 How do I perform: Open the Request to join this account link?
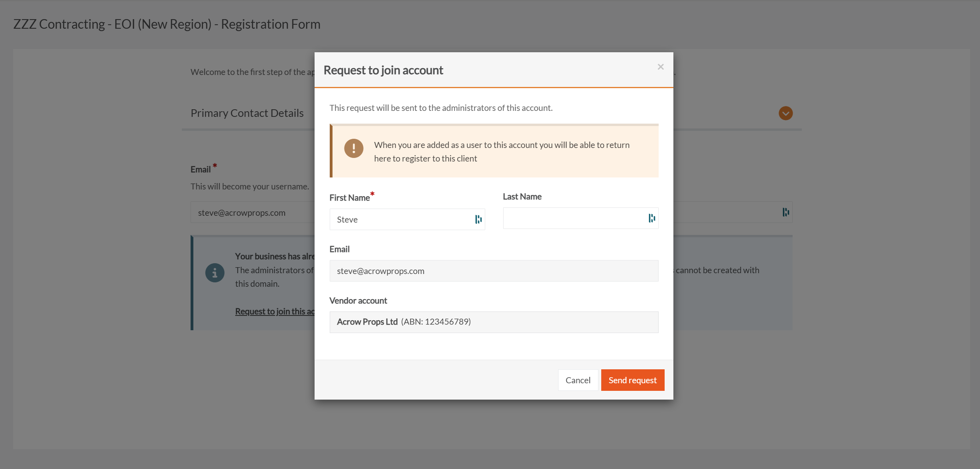click(274, 311)
